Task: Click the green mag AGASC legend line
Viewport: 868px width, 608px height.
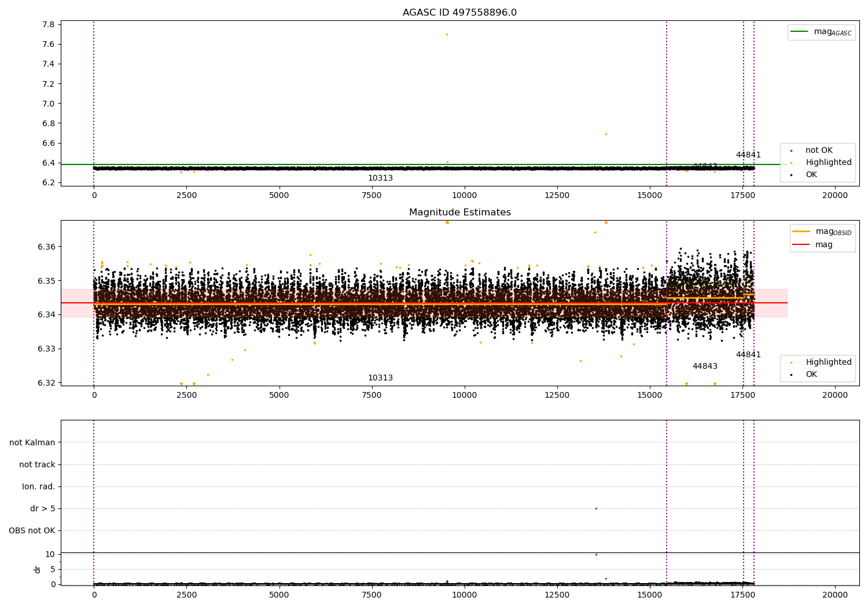Action: click(799, 32)
